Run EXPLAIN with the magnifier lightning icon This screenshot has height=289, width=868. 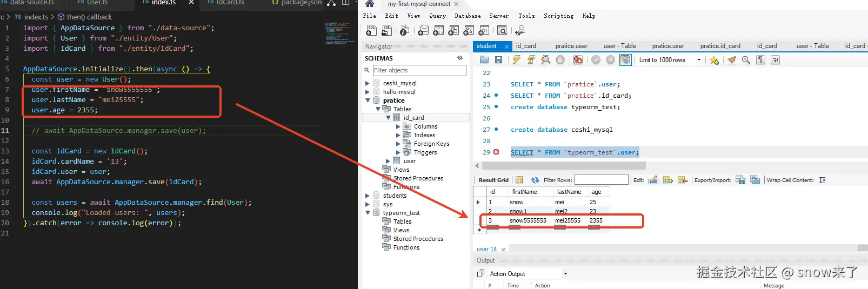coord(546,60)
